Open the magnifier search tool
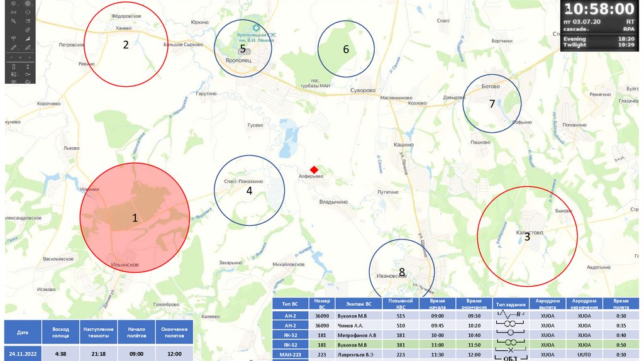This screenshot has height=361, width=644. click(x=14, y=21)
